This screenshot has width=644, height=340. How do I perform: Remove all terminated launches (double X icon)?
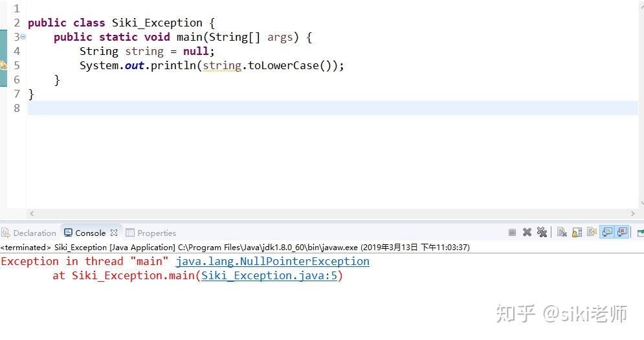pyautogui.click(x=542, y=233)
